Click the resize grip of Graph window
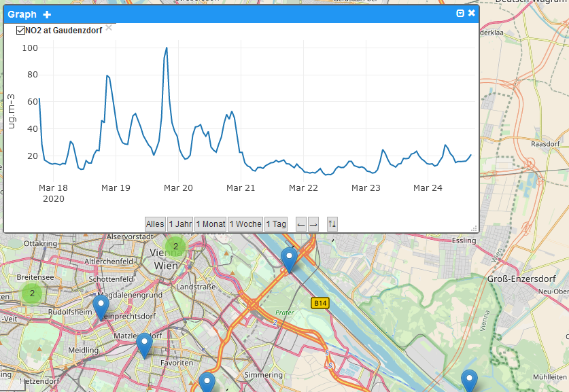The height and width of the screenshot is (392, 569). 474,228
